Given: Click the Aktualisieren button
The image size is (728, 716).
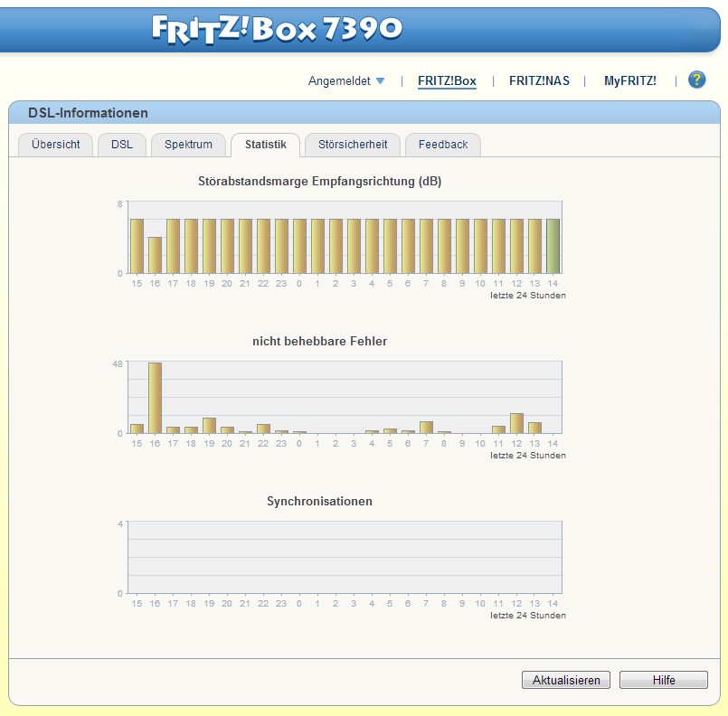Looking at the screenshot, I should (x=566, y=680).
